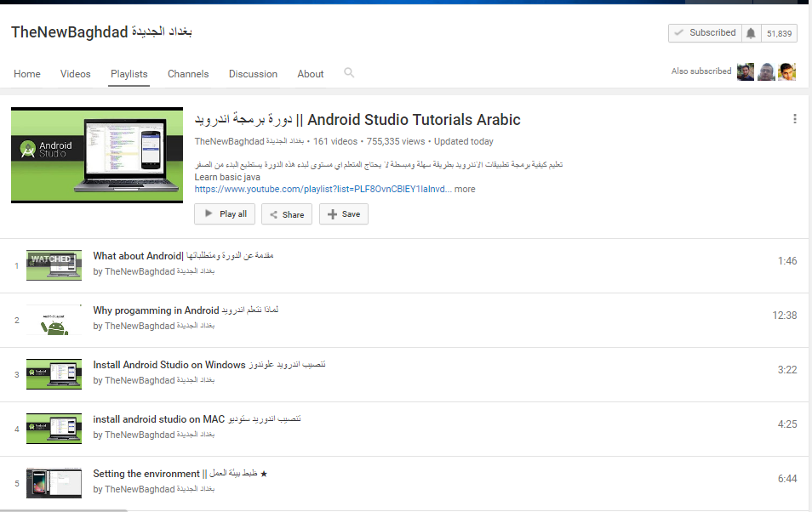Viewport: 812px width, 512px height.
Task: Click the 161 videos text
Action: [335, 141]
